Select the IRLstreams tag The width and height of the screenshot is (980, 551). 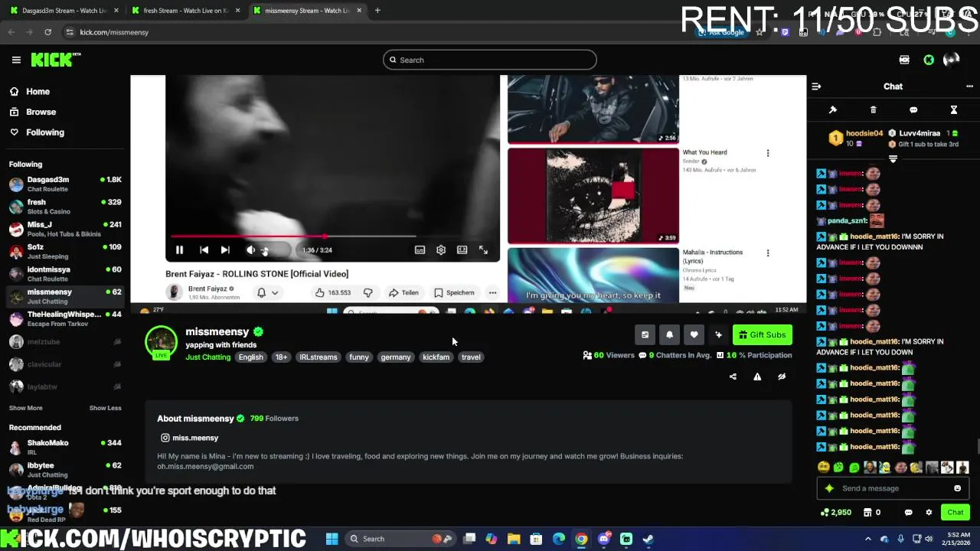318,357
